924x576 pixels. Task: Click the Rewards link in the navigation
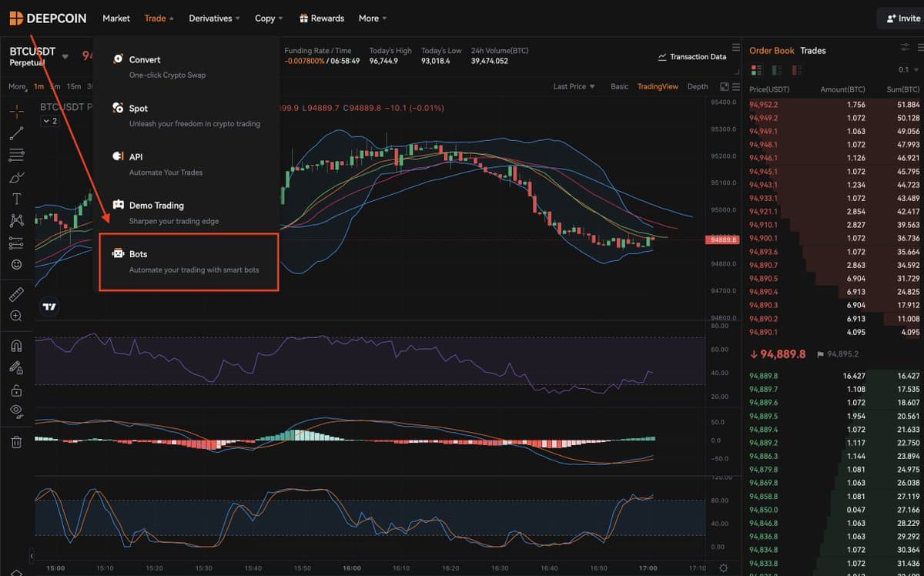coord(327,18)
